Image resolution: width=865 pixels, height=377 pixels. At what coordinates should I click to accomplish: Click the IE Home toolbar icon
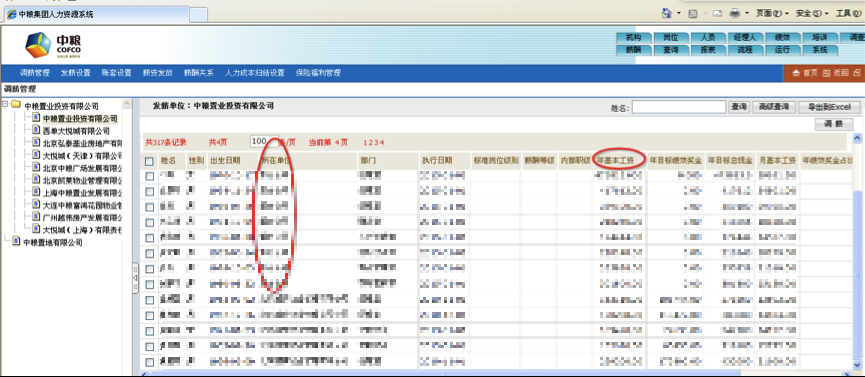(667, 13)
